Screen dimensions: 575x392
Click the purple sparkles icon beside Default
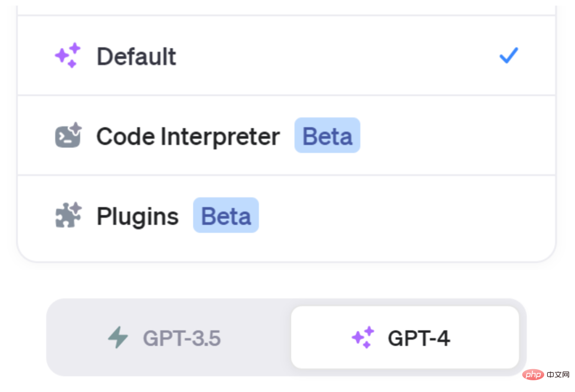[68, 55]
